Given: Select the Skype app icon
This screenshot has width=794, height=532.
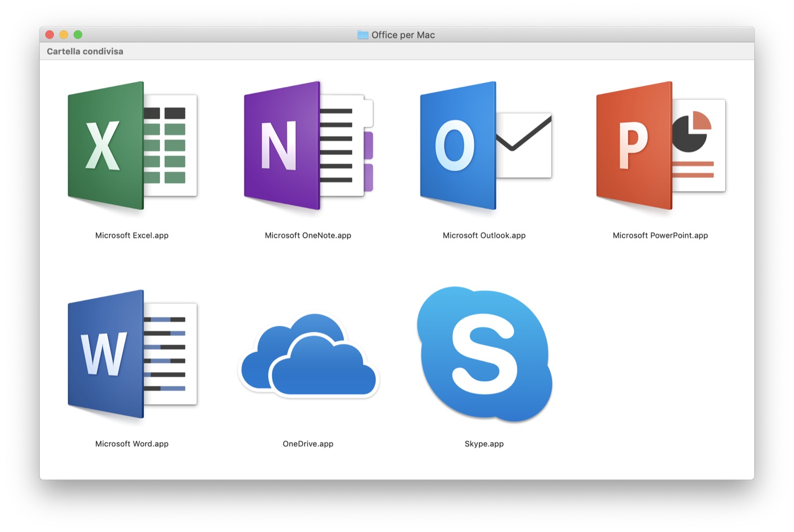Looking at the screenshot, I should click(x=484, y=354).
